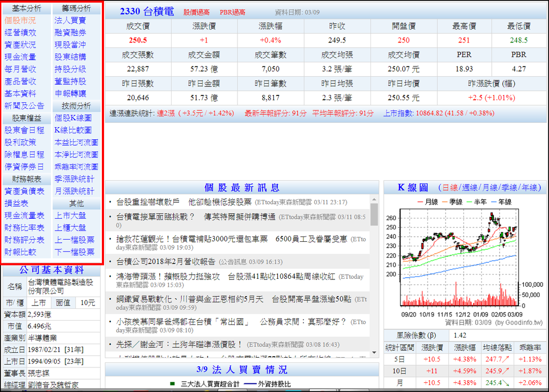The width and height of the screenshot is (549, 392).
Task: Open news 鴻海帶頭漲
Action: pos(226,277)
